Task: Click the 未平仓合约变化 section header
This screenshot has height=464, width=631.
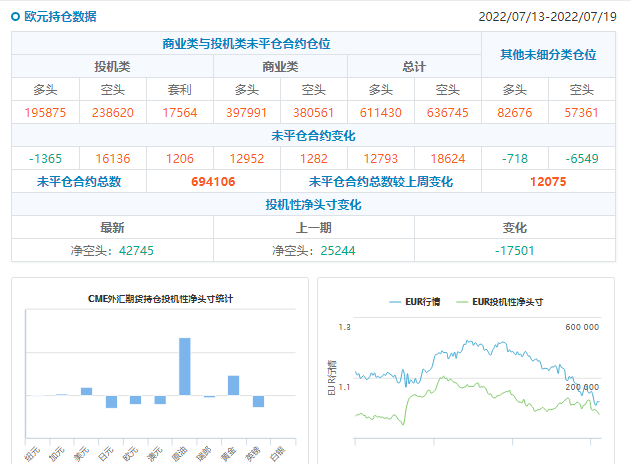Action: pyautogui.click(x=313, y=135)
